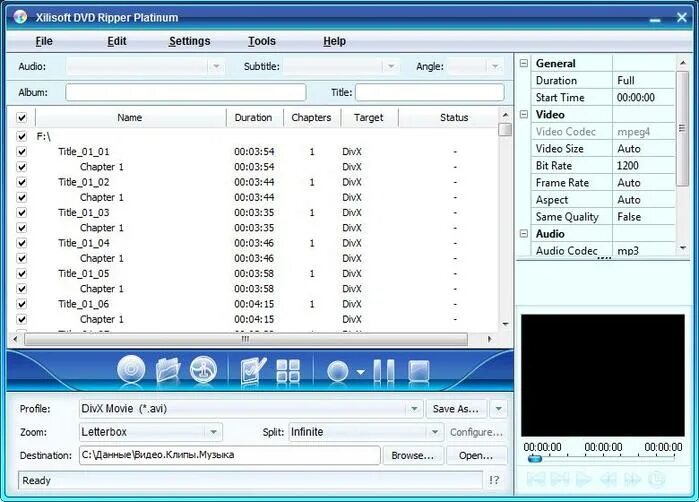
Task: Click the properties panel scrollbar thumb
Action: point(682,128)
